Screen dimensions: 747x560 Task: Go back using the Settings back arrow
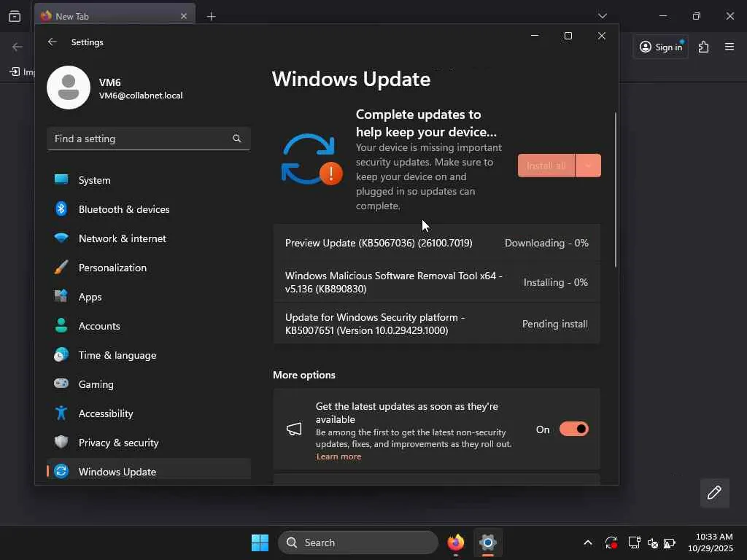pos(53,42)
